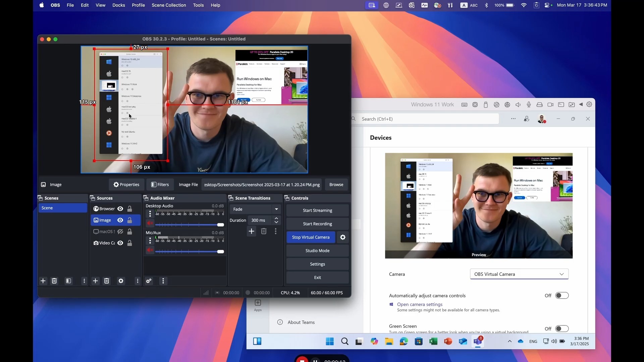Open Teams Apps icon in sidebar
The height and width of the screenshot is (362, 644).
coord(258,305)
